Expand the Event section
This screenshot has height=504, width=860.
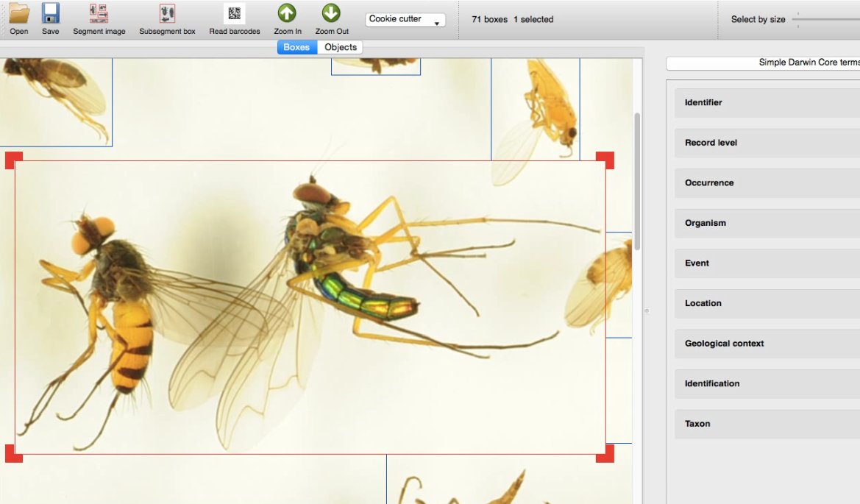pos(767,263)
